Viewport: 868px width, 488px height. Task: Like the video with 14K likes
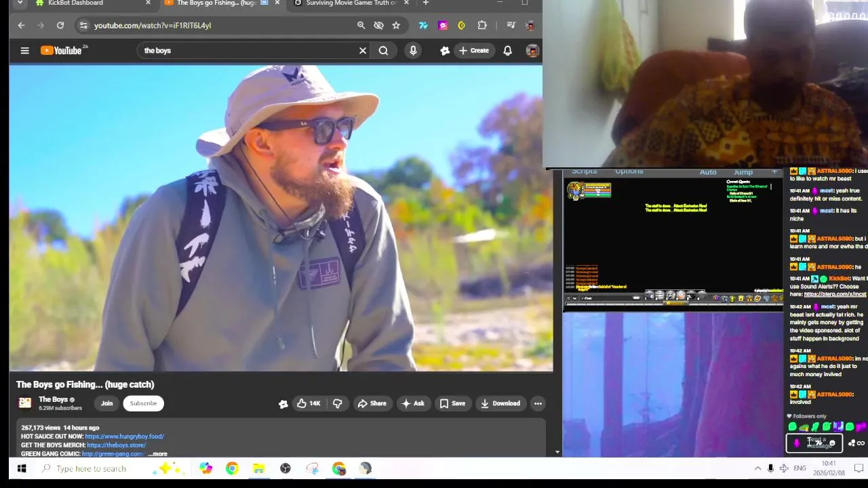coord(309,403)
